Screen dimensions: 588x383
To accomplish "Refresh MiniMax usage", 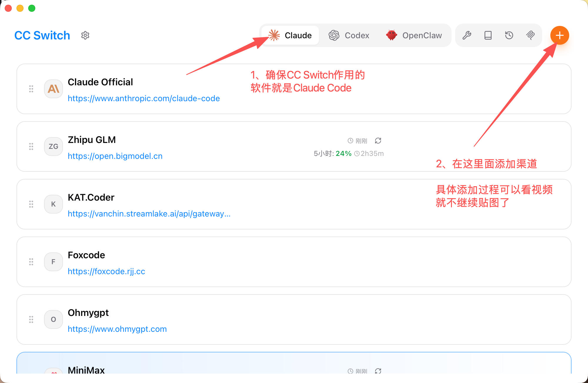I will pos(378,371).
